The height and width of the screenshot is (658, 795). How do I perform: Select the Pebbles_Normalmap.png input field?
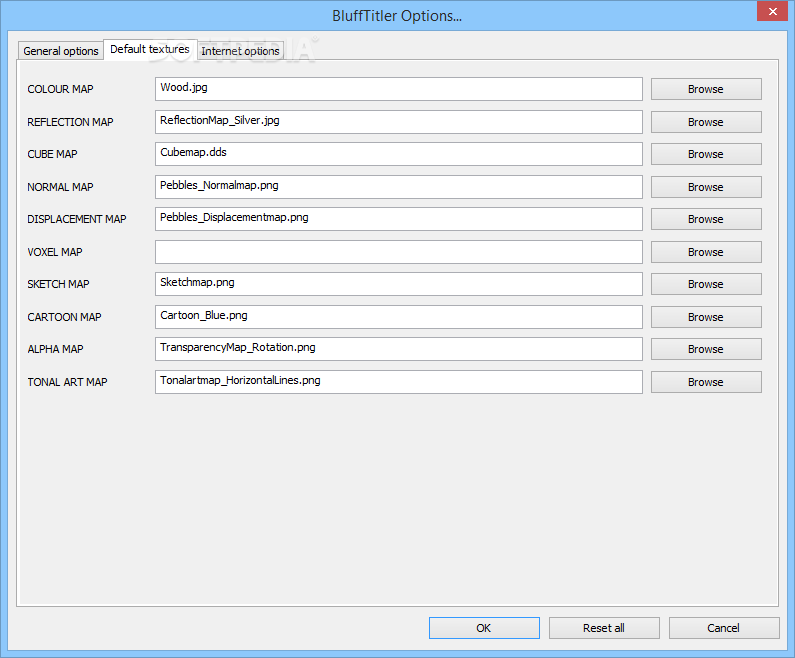click(399, 187)
